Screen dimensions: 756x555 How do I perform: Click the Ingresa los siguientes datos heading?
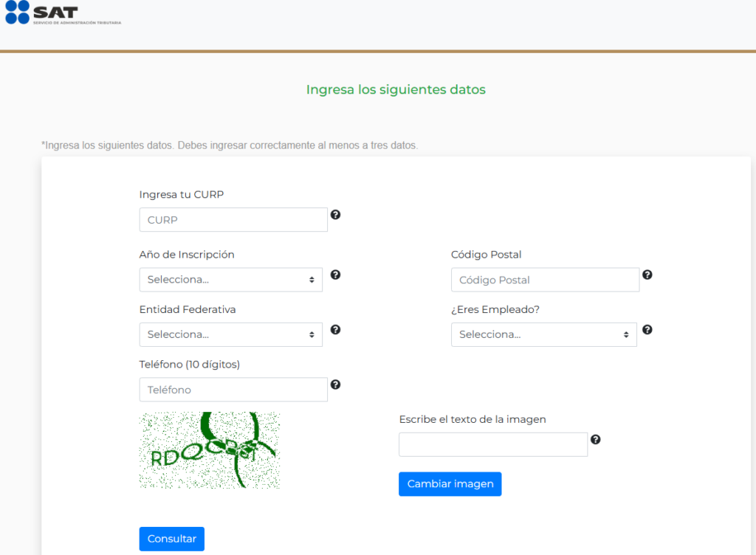pyautogui.click(x=396, y=89)
